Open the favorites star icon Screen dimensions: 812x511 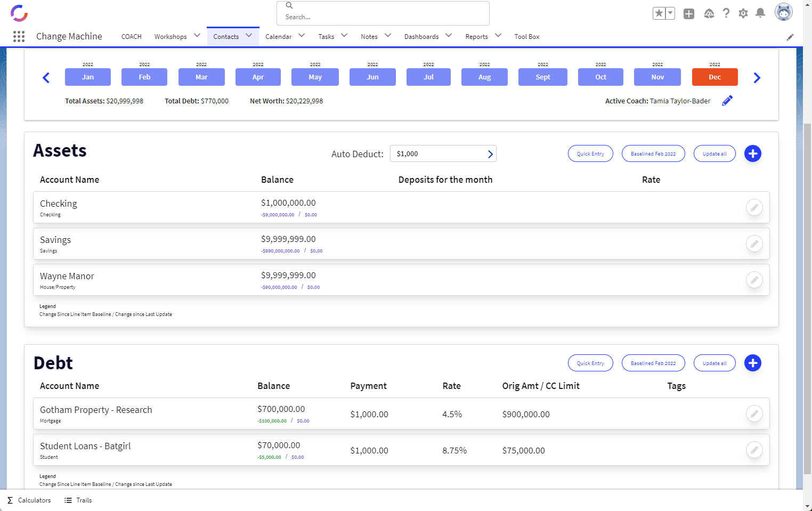click(659, 13)
